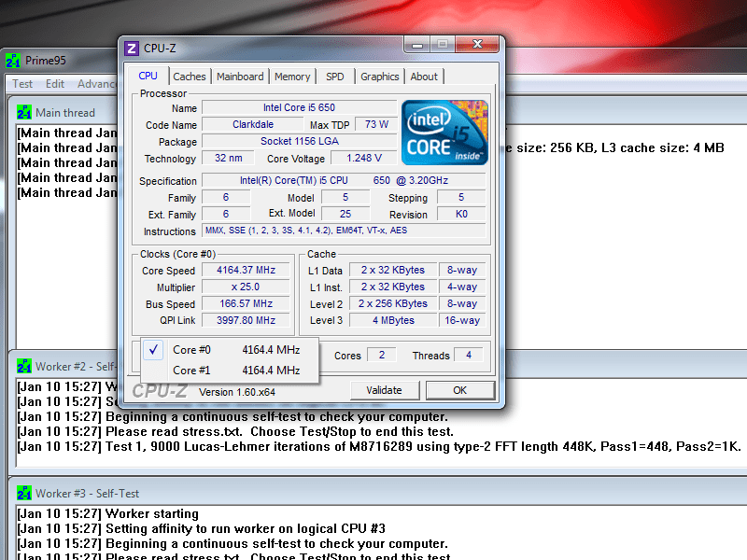Click the Max TDP value 73 W
747x560 pixels.
point(376,125)
